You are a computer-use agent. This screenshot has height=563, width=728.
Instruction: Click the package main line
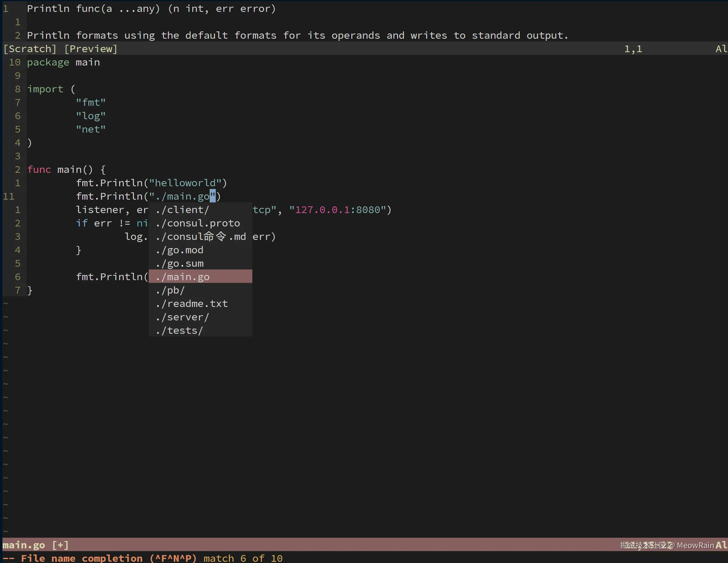click(63, 62)
